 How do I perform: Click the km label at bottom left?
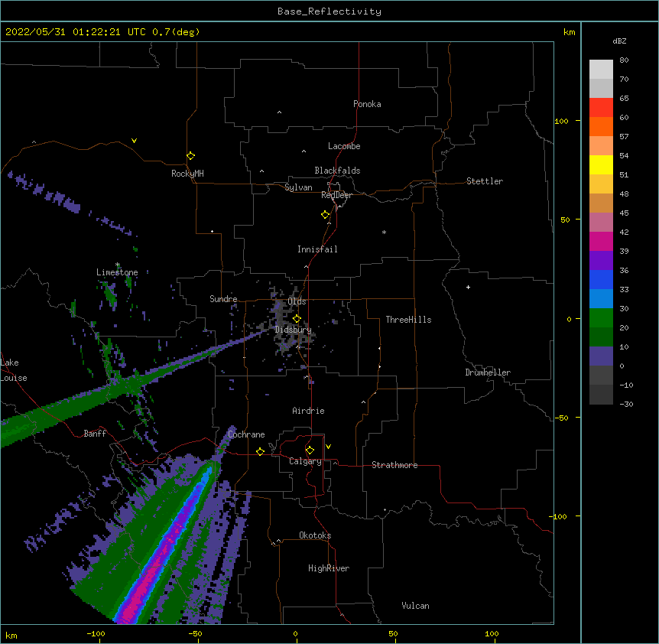coord(11,635)
